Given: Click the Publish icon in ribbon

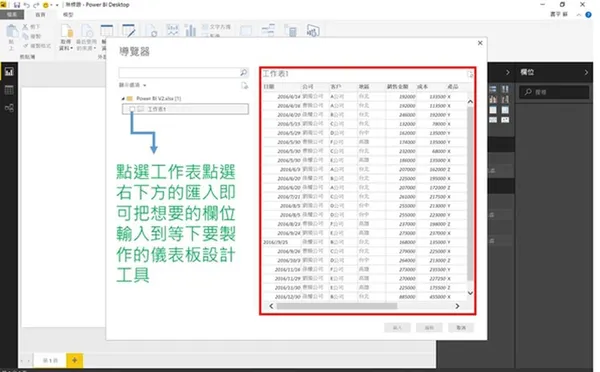Looking at the screenshot, I should pyautogui.click(x=313, y=30).
